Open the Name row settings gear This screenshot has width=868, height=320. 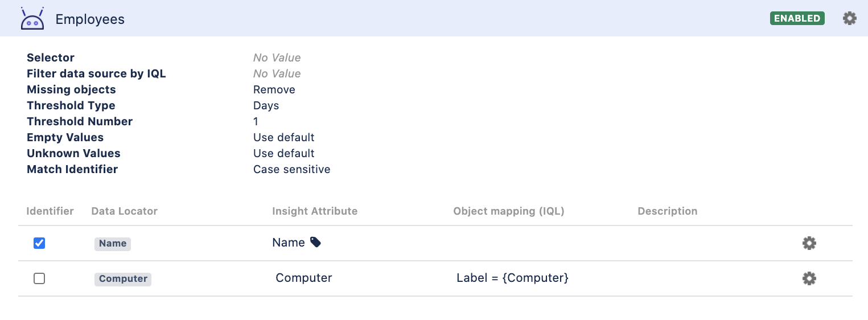point(809,243)
